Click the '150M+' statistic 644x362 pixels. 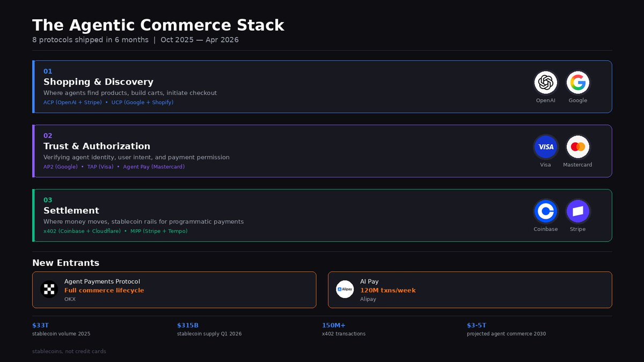334,326
